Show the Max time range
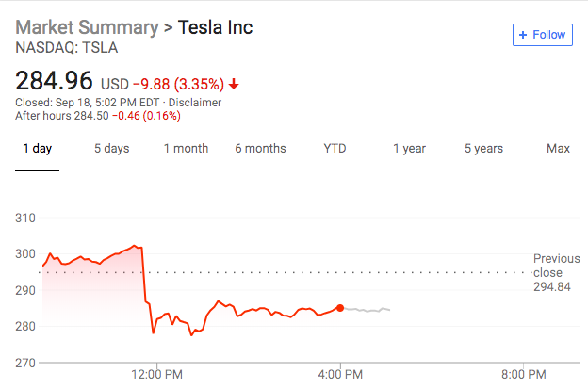Image resolution: width=588 pixels, height=389 pixels. click(558, 148)
